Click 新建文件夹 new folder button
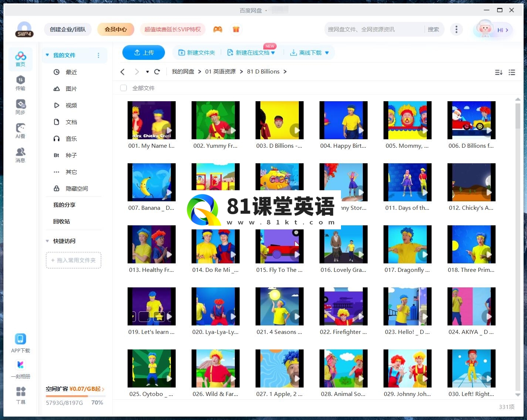 pos(197,52)
